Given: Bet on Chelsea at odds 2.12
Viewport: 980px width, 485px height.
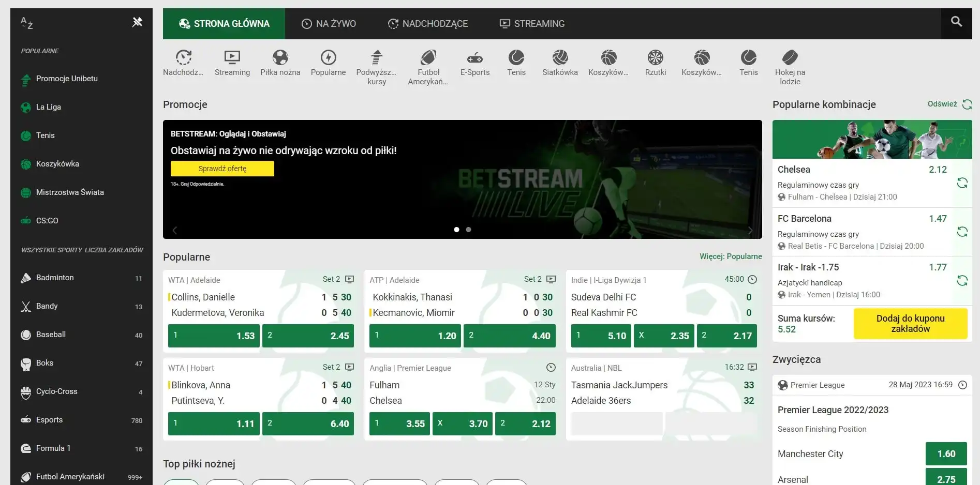Looking at the screenshot, I should 525,423.
